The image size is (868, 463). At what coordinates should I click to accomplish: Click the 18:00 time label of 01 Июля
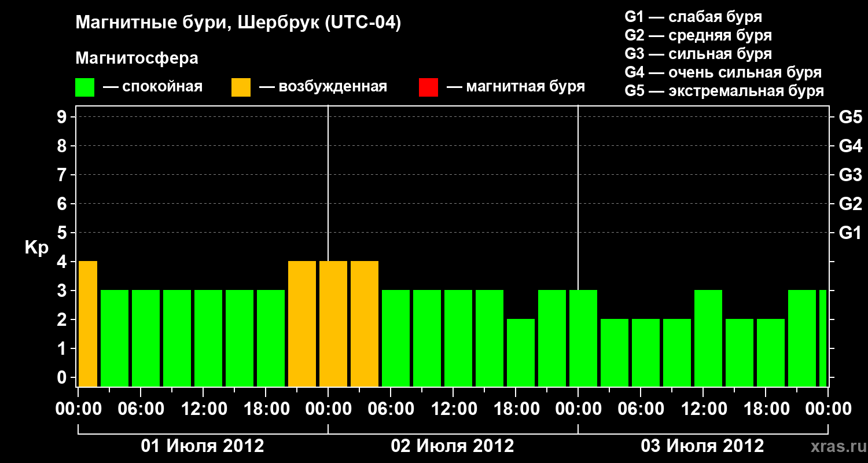pos(266,409)
